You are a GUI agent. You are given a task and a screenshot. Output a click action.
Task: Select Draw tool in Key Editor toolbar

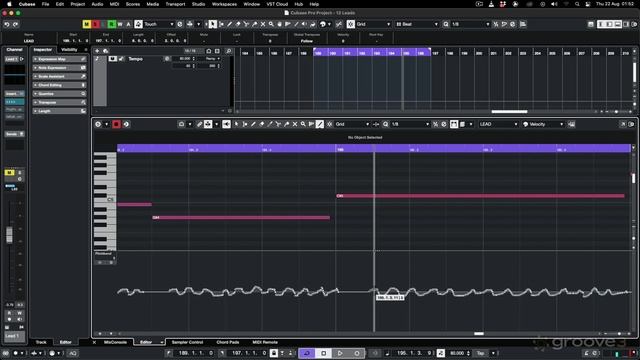(x=253, y=124)
